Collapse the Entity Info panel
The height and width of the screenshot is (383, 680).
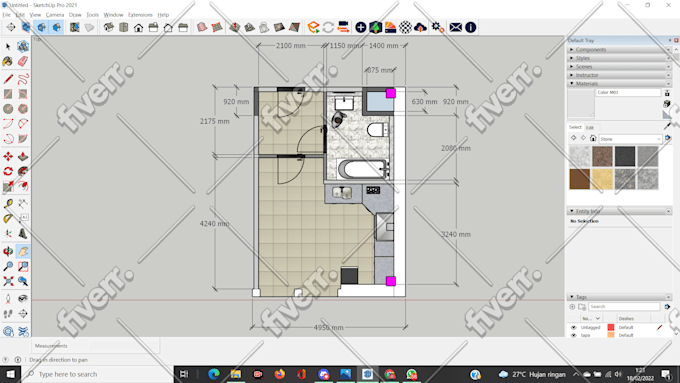pyautogui.click(x=619, y=211)
